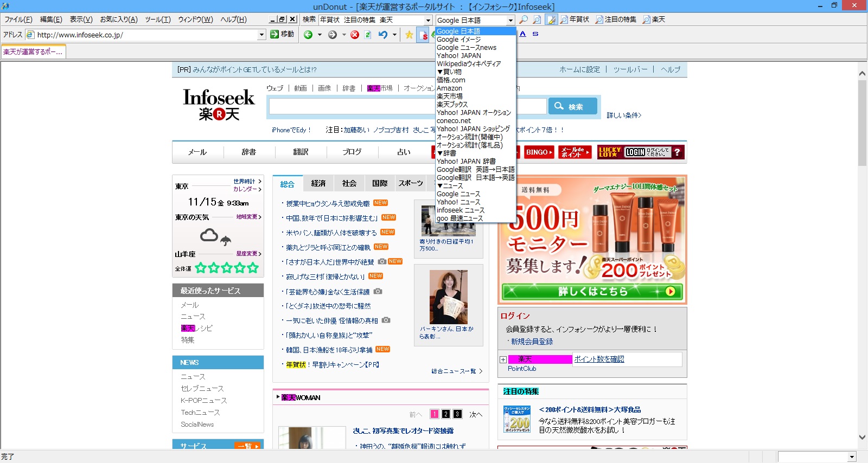Open the 世界時計 link
This screenshot has height=463, width=868.
pos(244,181)
